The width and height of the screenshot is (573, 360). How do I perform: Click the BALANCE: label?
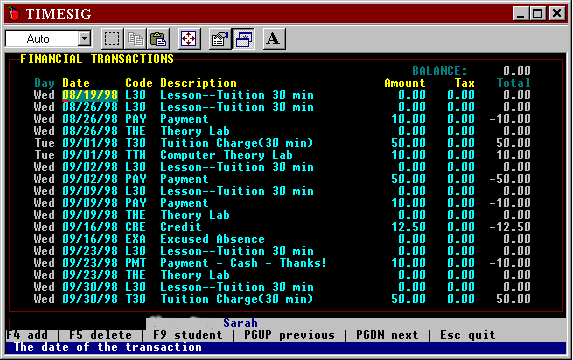tap(440, 71)
